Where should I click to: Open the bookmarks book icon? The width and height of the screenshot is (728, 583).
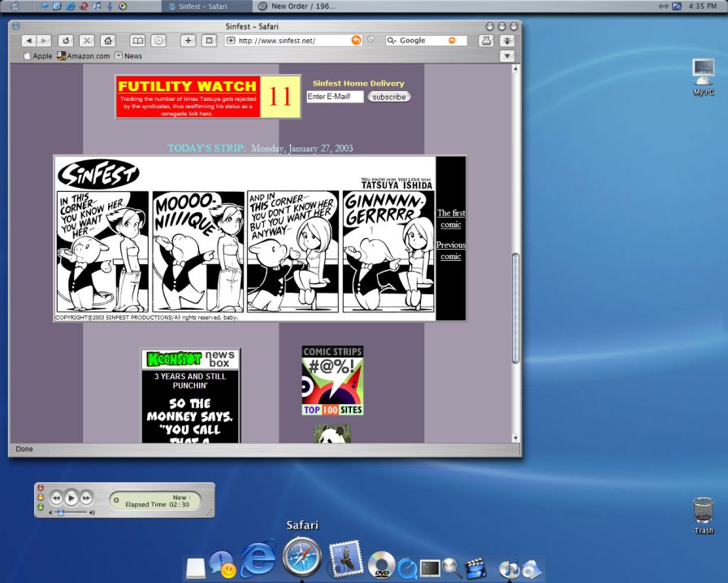point(137,41)
